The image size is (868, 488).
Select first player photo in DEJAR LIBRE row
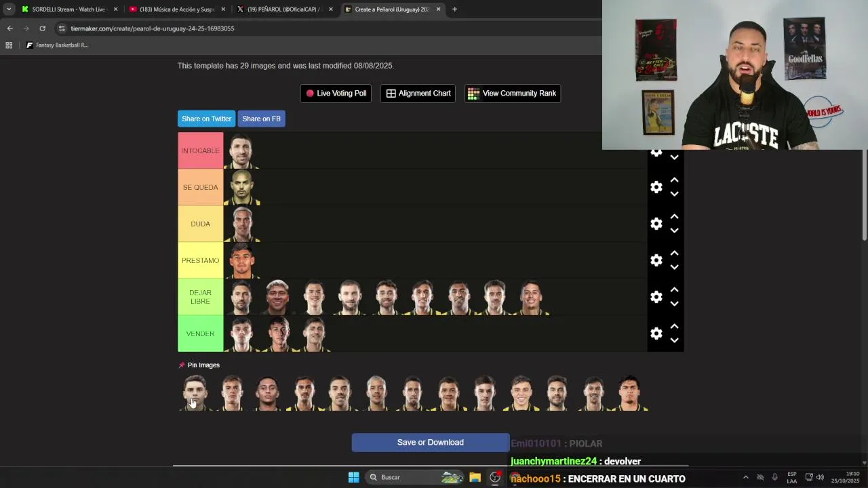[241, 297]
